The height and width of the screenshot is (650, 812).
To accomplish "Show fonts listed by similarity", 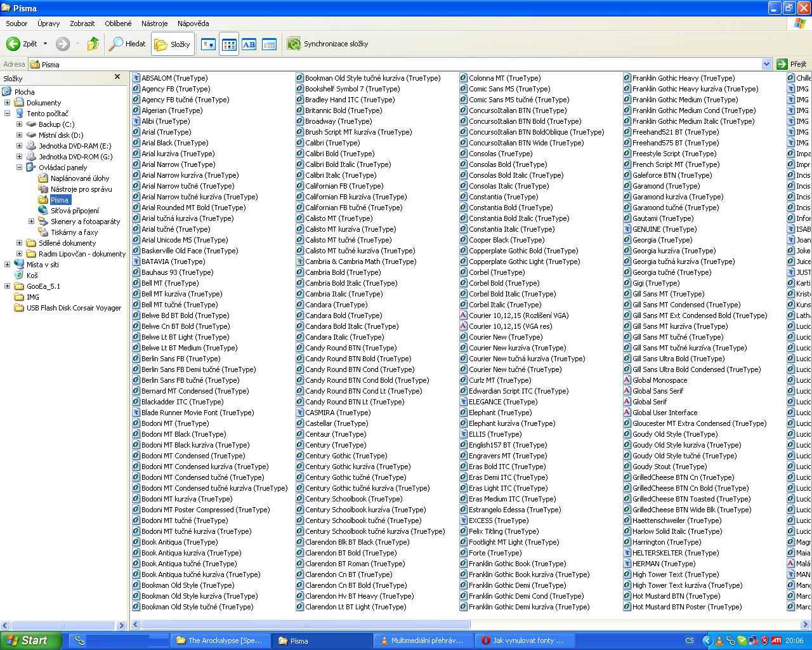I will [249, 44].
